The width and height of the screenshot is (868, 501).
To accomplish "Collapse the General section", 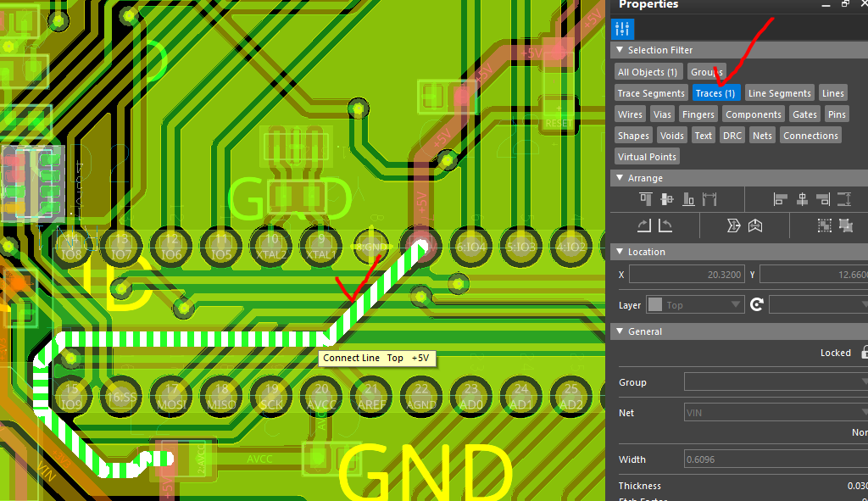I will pyautogui.click(x=620, y=331).
